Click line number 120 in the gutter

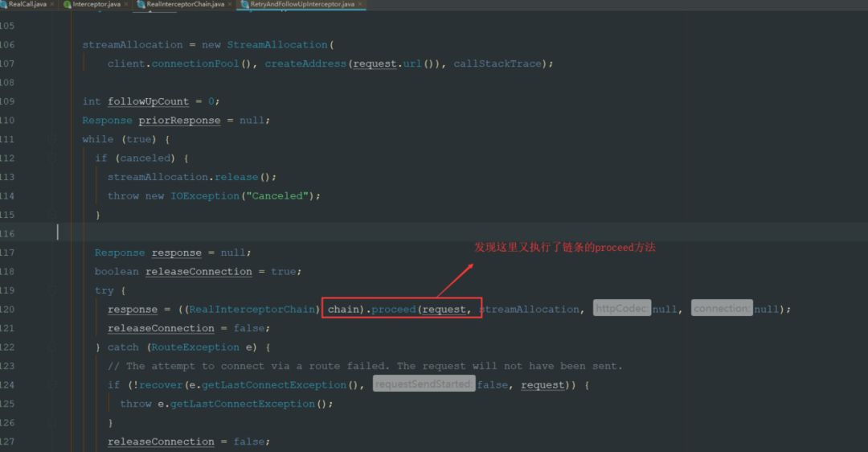point(7,309)
